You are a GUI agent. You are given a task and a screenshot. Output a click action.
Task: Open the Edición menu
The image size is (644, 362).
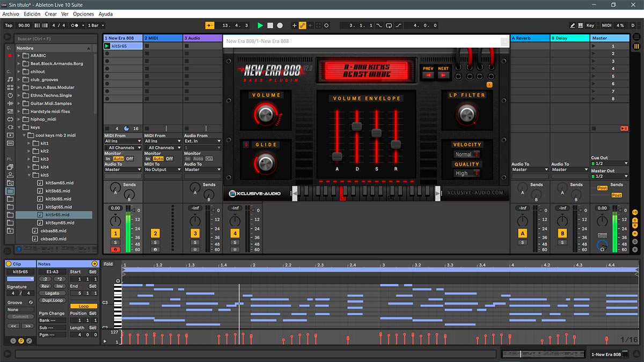(x=32, y=14)
